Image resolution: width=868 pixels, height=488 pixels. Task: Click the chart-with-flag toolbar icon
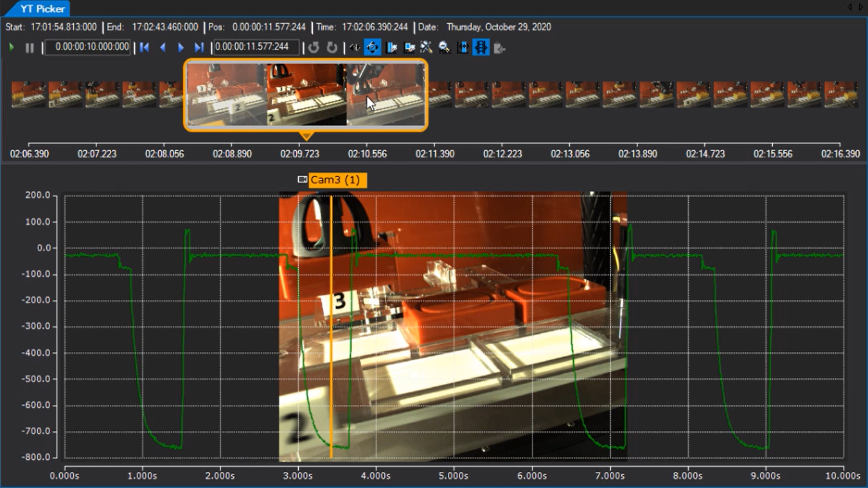click(391, 48)
